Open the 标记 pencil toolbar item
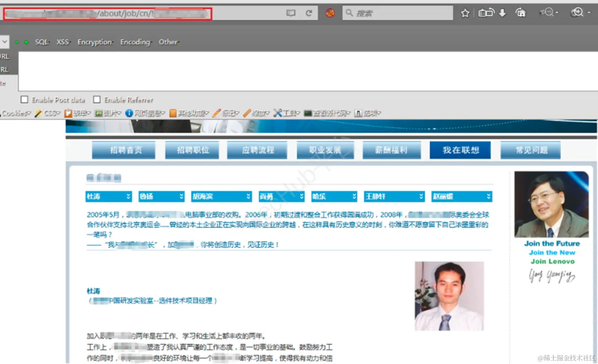 226,113
